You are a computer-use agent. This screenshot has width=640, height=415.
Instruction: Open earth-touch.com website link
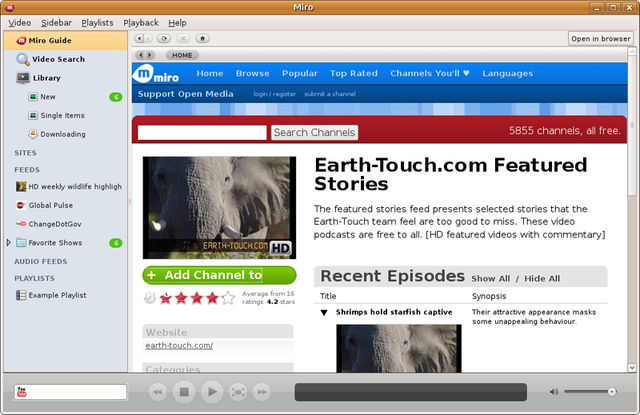click(179, 346)
